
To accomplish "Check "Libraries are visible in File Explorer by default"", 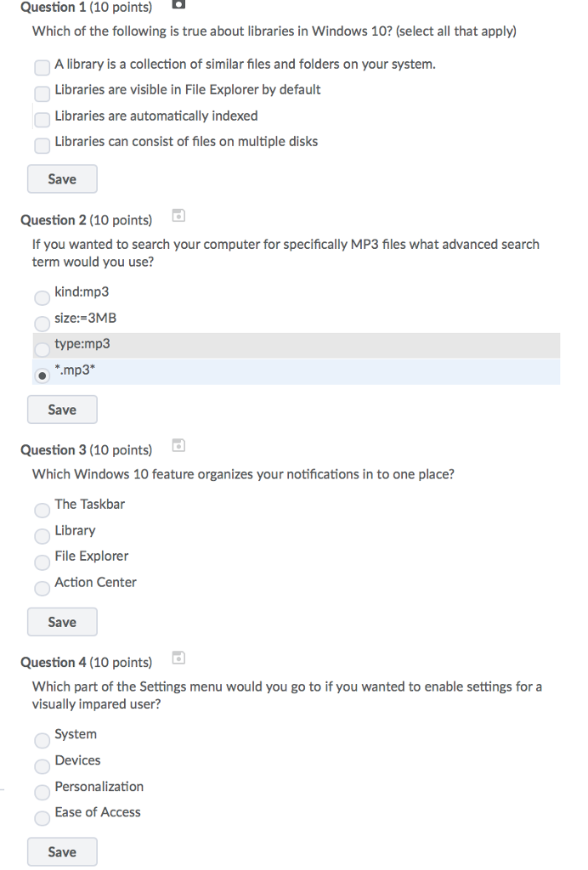I will coord(42,93).
